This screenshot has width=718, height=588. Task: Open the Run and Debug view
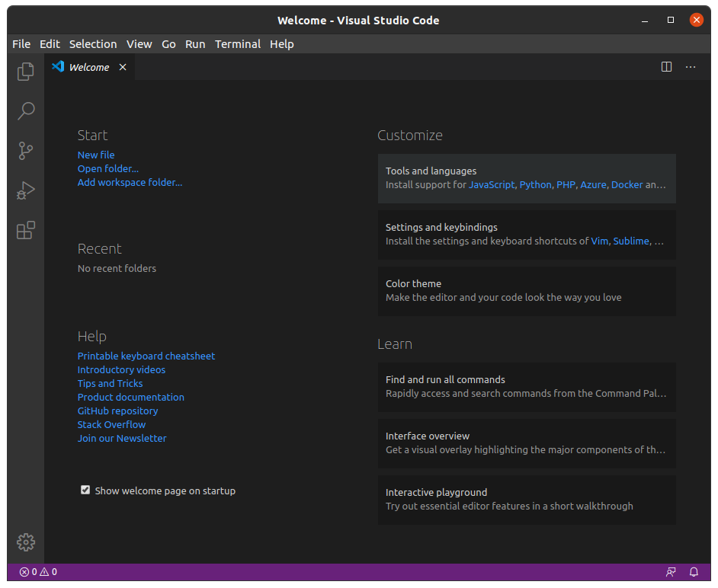point(26,190)
